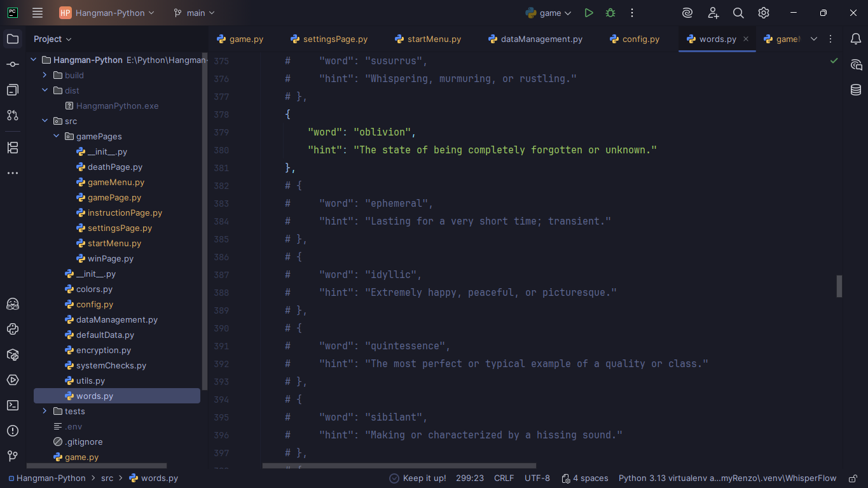Switch to the config.py editor tab

tap(634, 39)
